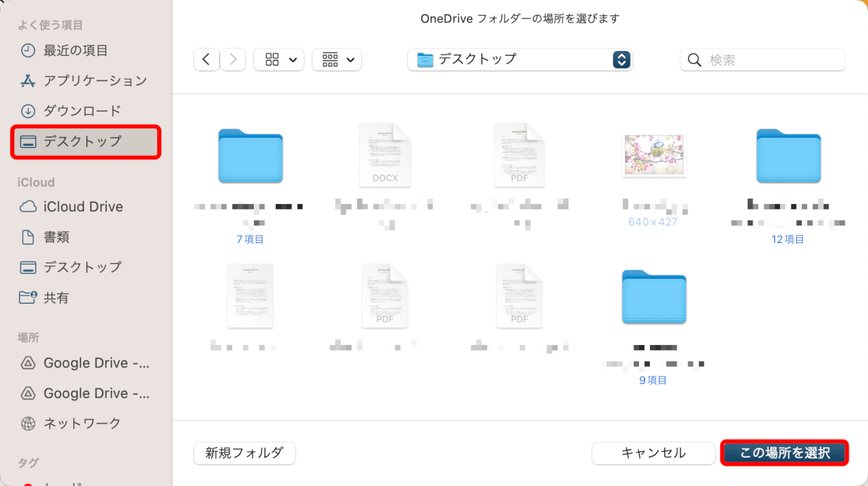Click the 640×427 dimension text
868x486 pixels.
coord(653,222)
